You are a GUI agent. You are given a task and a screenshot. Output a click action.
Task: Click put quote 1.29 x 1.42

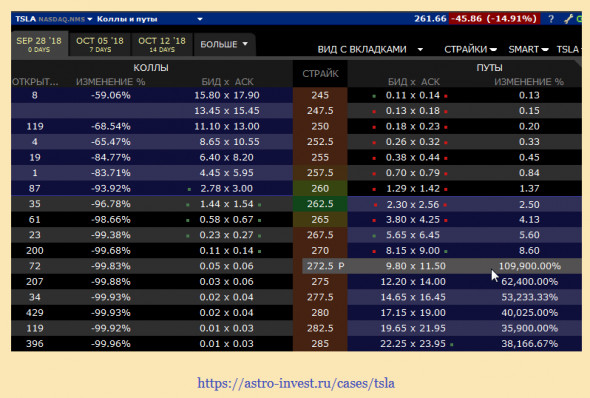pos(413,188)
